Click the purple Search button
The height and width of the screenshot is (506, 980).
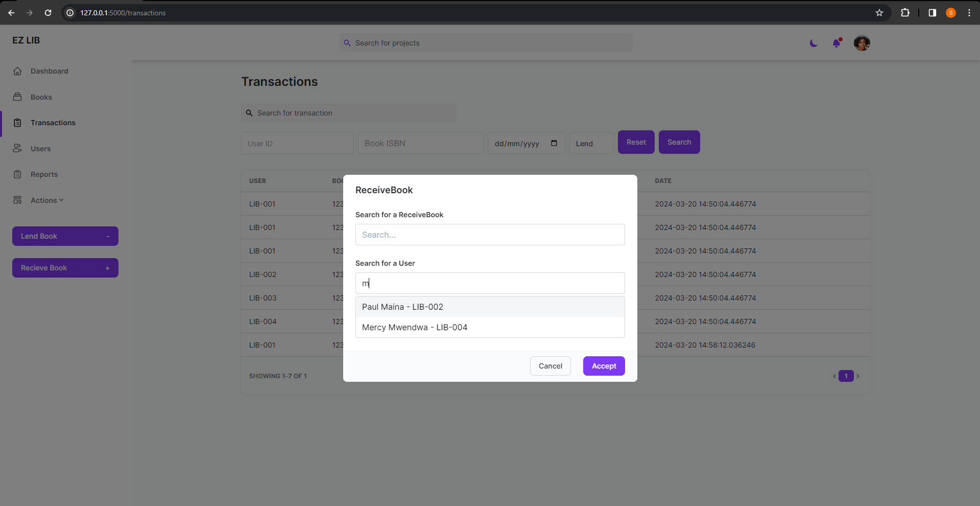pos(679,142)
